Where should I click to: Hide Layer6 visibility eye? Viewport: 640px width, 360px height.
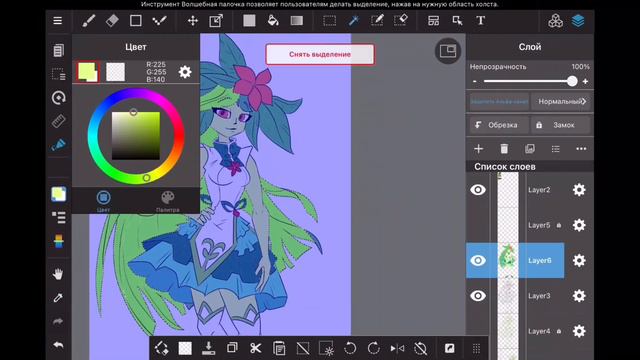coord(478,260)
